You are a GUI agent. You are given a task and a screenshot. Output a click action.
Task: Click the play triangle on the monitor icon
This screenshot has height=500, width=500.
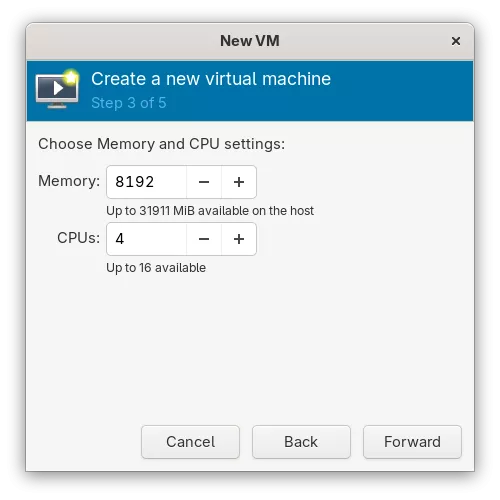[x=58, y=88]
